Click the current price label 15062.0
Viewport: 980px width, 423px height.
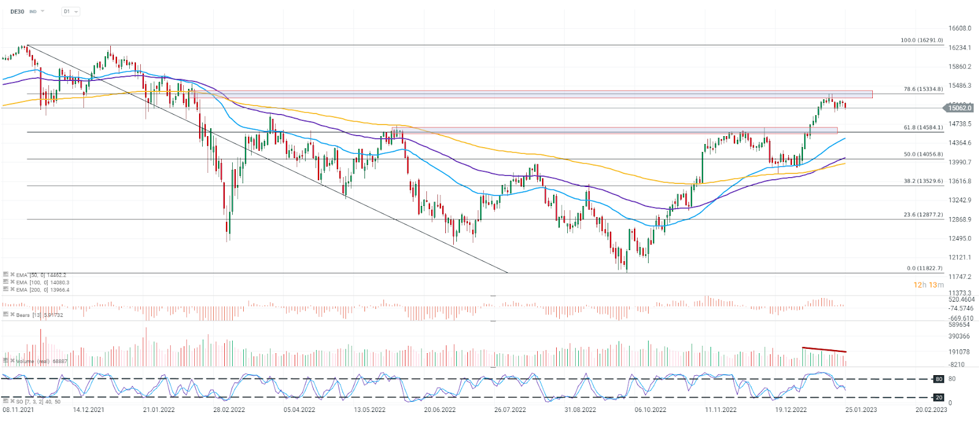(959, 108)
